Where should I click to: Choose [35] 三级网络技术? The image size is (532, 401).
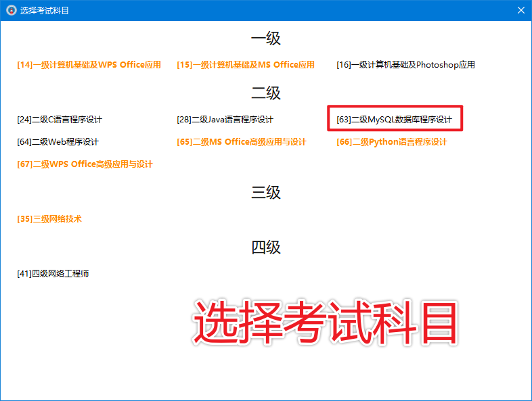pos(49,219)
